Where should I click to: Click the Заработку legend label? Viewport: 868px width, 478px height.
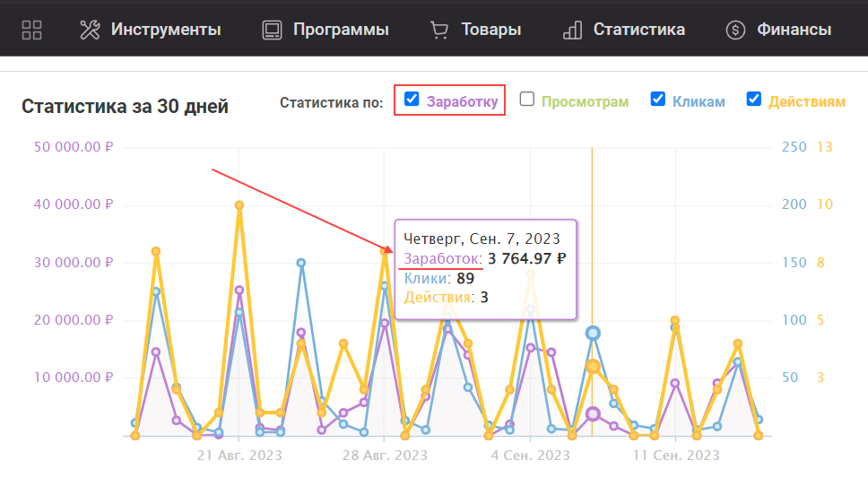[462, 101]
